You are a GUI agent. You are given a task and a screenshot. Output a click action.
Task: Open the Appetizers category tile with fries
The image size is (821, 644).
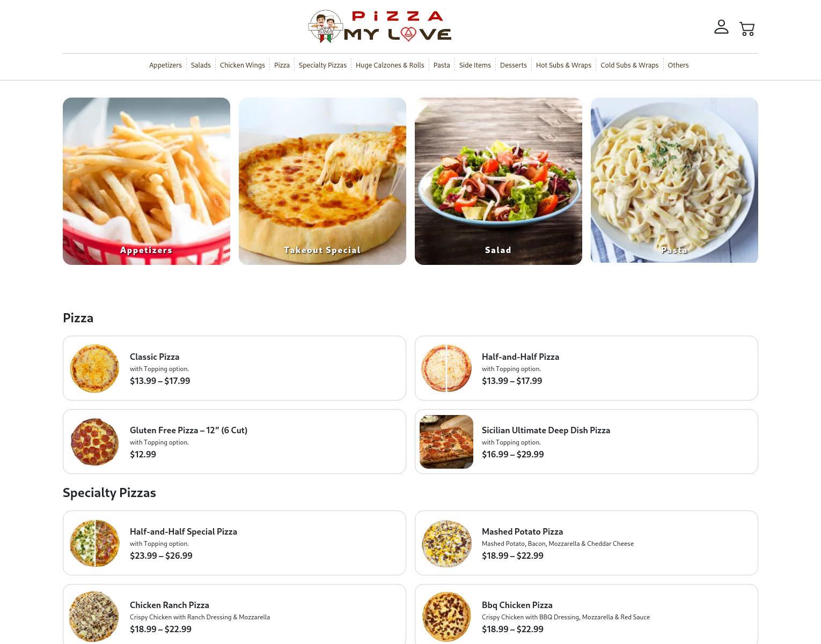[146, 181]
